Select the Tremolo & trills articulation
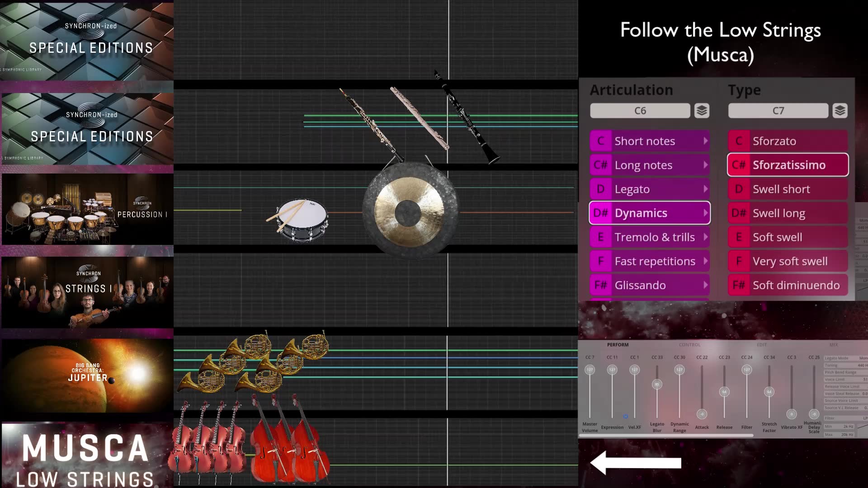This screenshot has width=868, height=488. [649, 237]
